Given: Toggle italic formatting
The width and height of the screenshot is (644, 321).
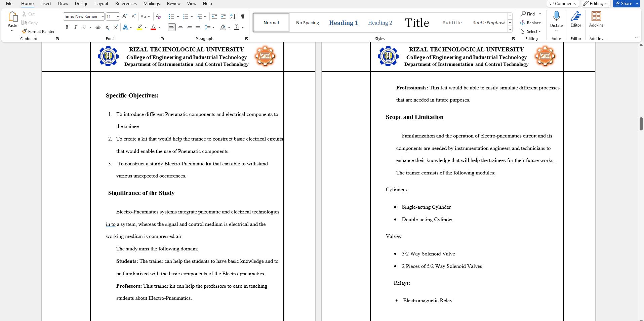Looking at the screenshot, I should click(75, 27).
